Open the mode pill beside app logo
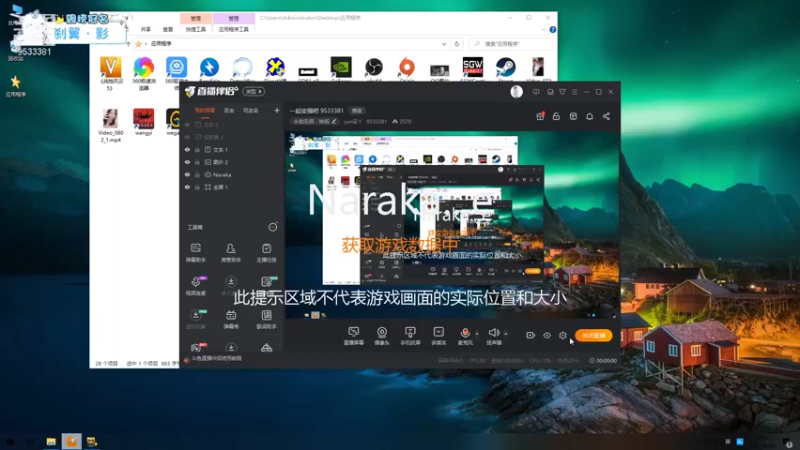 pos(254,91)
